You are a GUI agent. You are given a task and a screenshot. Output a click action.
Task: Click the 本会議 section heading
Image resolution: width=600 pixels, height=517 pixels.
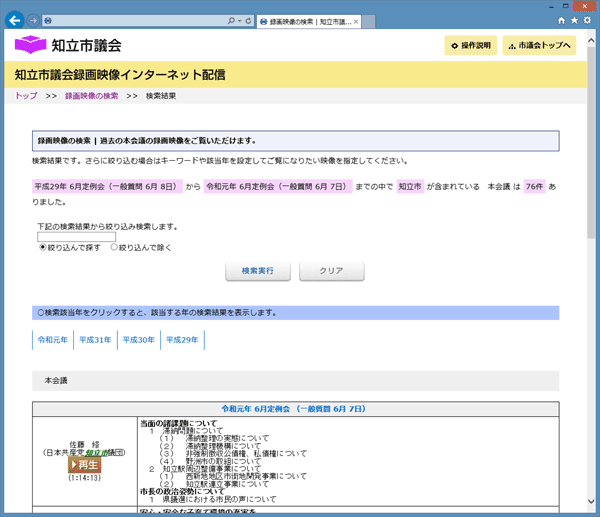(x=56, y=381)
